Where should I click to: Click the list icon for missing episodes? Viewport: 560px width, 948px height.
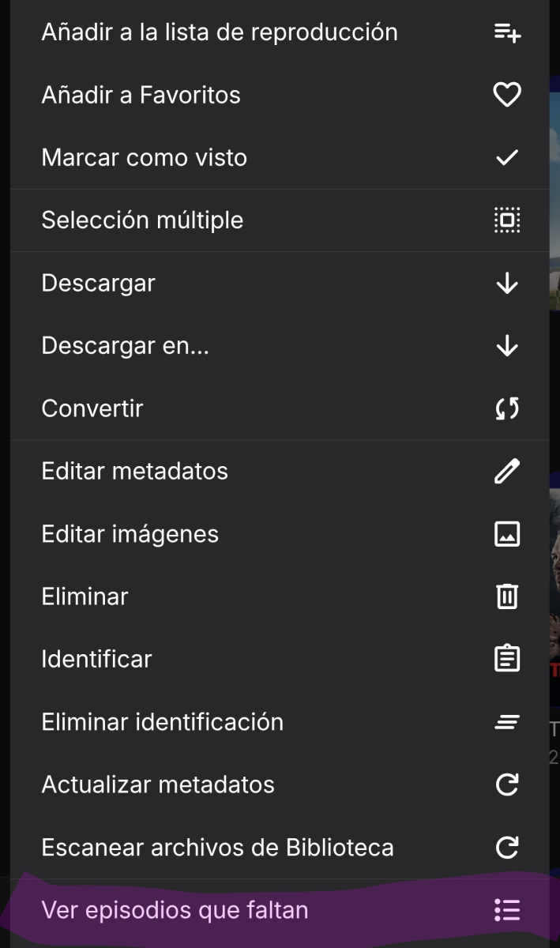coord(506,909)
